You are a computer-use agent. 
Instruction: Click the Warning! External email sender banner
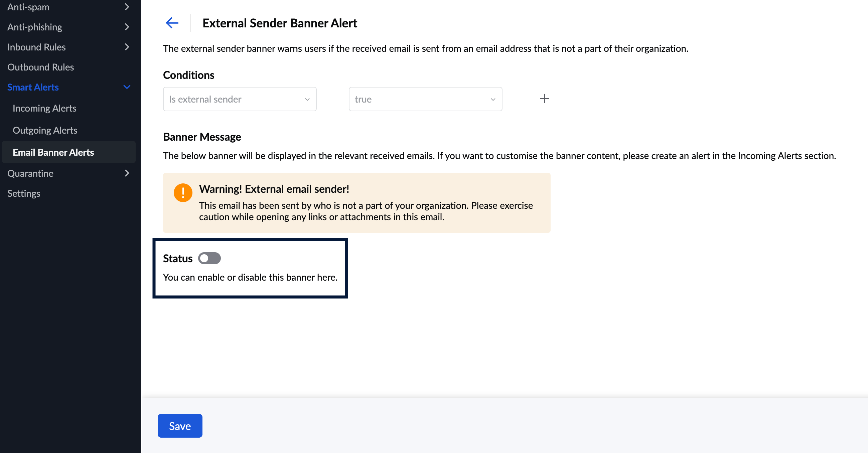coord(356,203)
